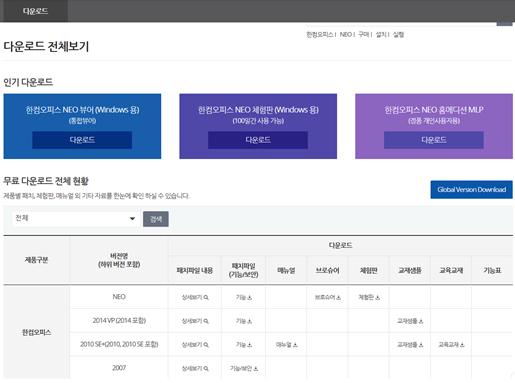Select the 다운로드 tab in top bar
The width and height of the screenshot is (515, 383).
click(x=35, y=11)
